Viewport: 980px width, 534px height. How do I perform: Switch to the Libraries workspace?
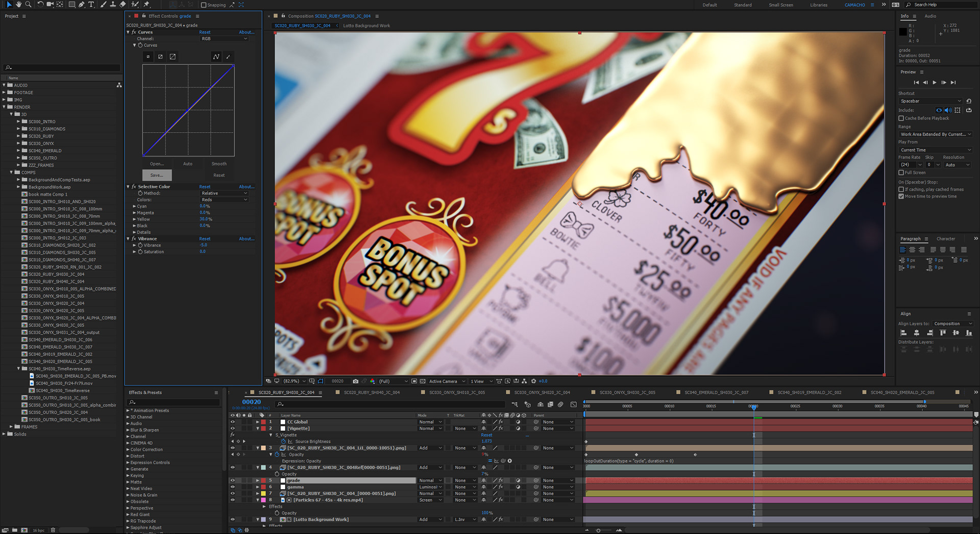click(819, 5)
